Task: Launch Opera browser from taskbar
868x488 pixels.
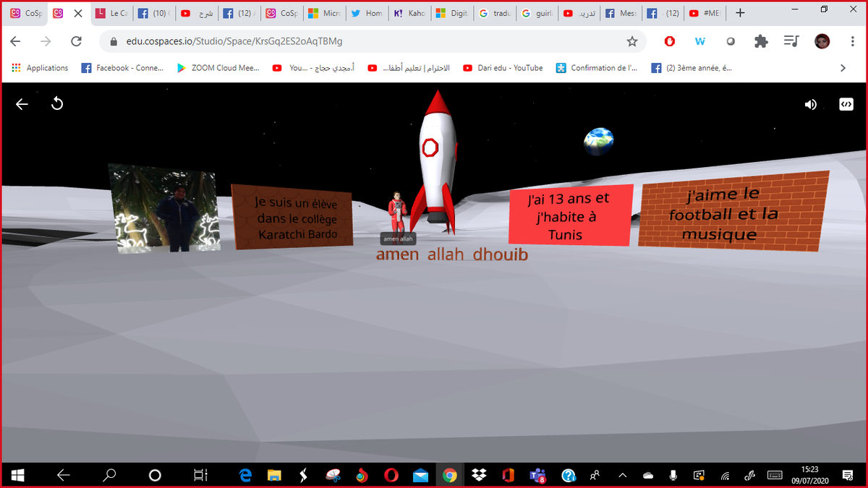Action: [391, 475]
